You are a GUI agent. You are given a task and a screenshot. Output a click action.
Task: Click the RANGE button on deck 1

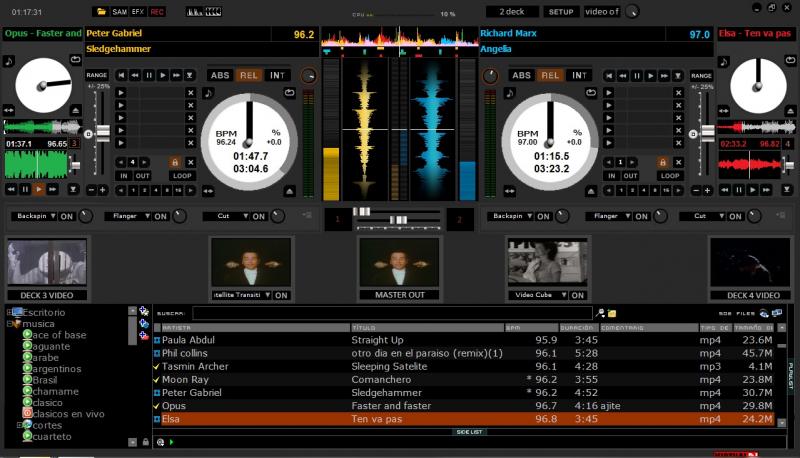(x=96, y=75)
